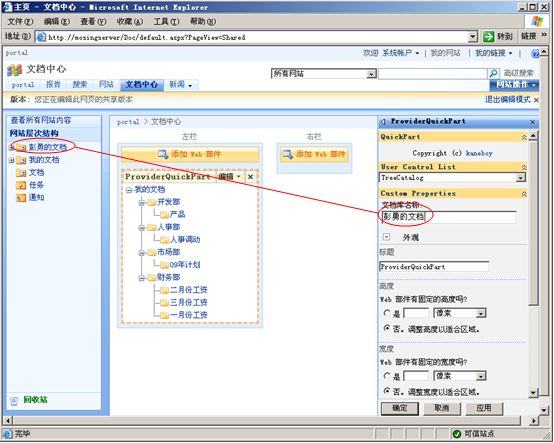Viewport: 554px width, 443px height.
Task: Click the 09年计划 folder icon
Action: [x=164, y=265]
